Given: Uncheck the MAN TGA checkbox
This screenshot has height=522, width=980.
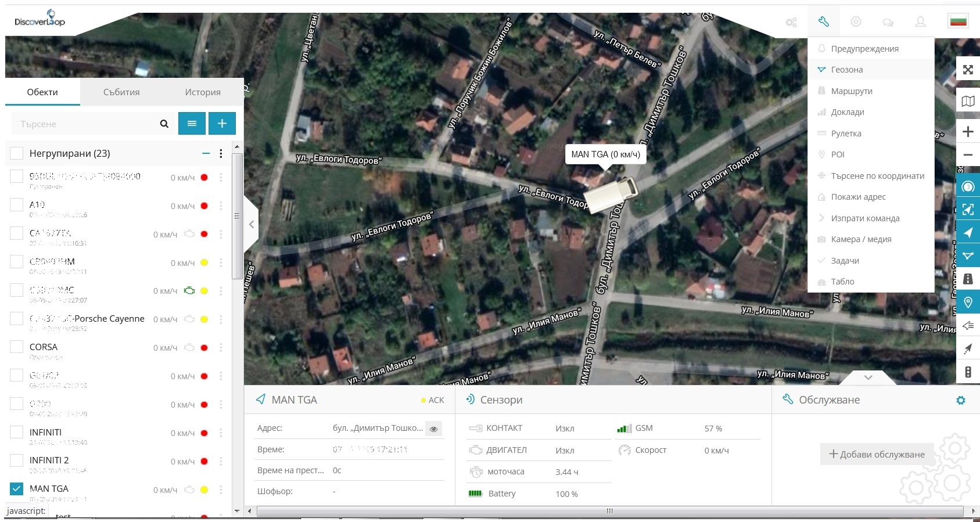Looking at the screenshot, I should [x=17, y=489].
